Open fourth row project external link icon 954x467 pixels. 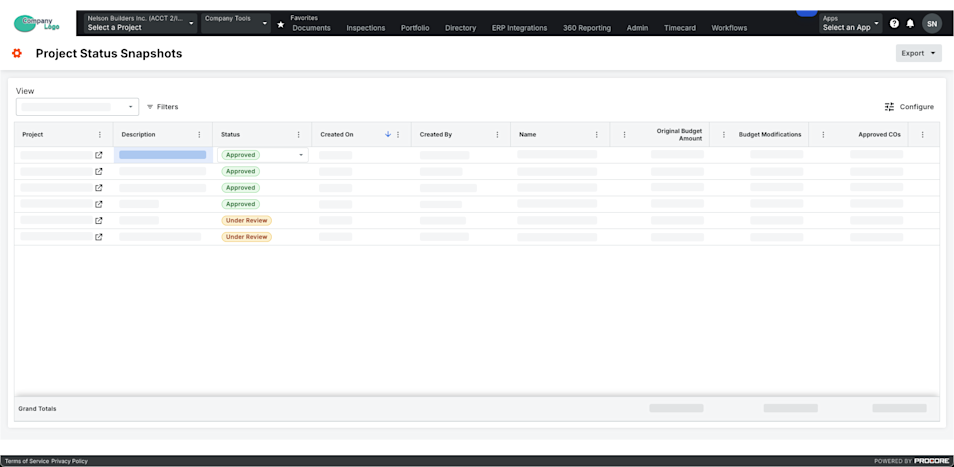point(99,204)
